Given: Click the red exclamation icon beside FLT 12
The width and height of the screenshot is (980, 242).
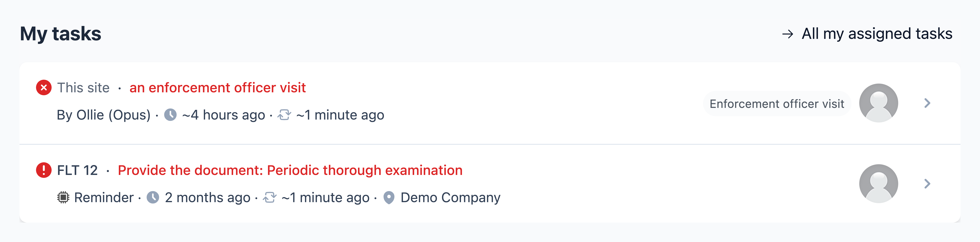Looking at the screenshot, I should pos(44,170).
